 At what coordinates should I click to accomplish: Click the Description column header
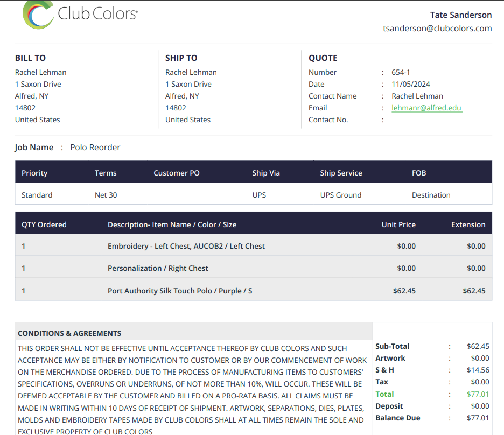click(172, 224)
